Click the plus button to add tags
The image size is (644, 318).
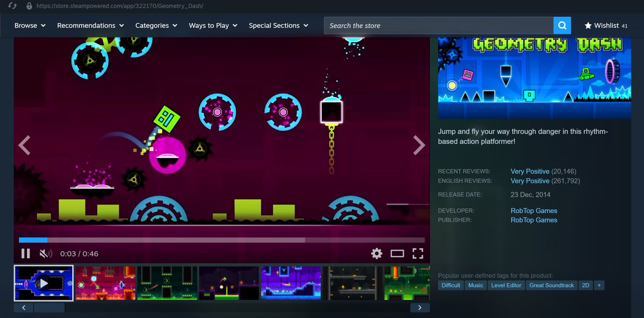(599, 285)
